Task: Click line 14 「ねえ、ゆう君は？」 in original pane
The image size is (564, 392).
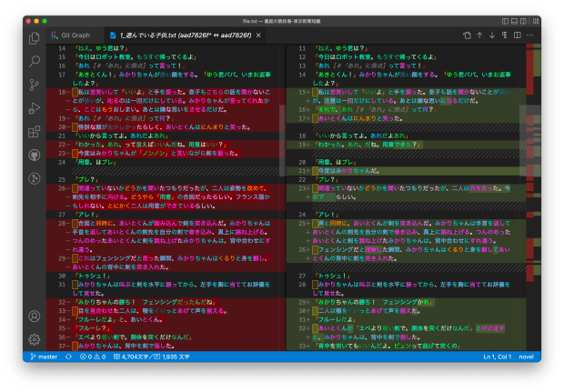Action: (x=101, y=48)
